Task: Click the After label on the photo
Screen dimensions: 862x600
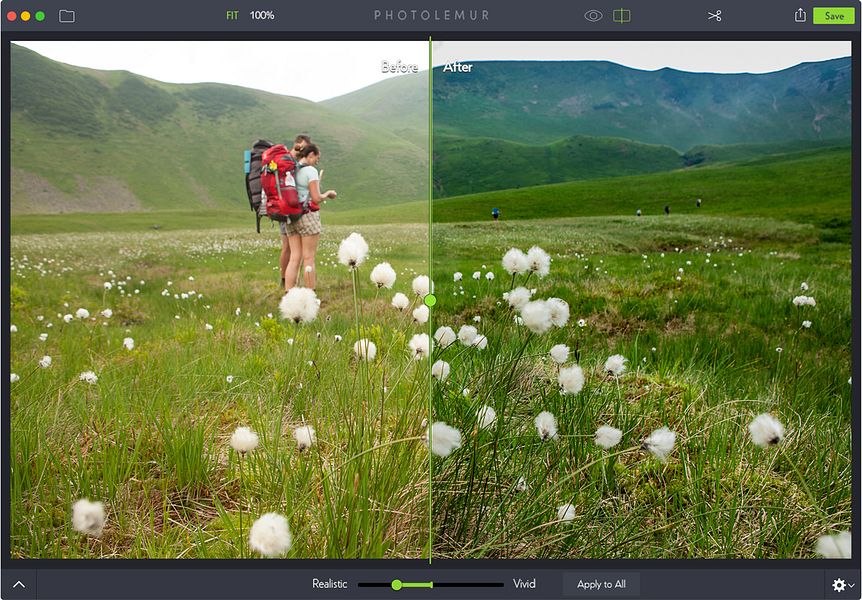Action: [457, 67]
